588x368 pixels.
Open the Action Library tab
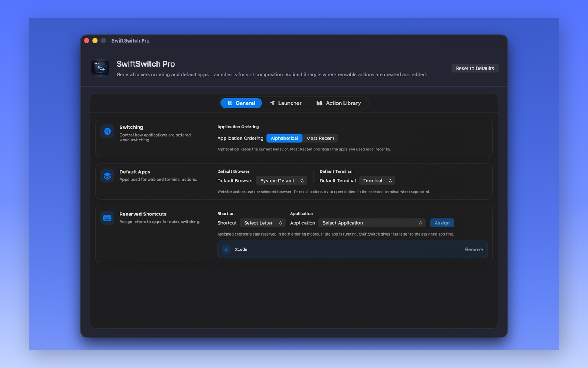coord(339,103)
